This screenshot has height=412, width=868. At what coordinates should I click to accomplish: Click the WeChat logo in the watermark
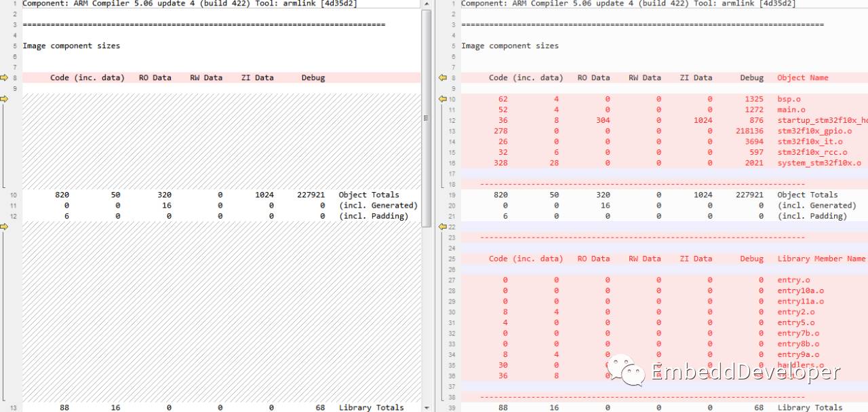[x=625, y=372]
